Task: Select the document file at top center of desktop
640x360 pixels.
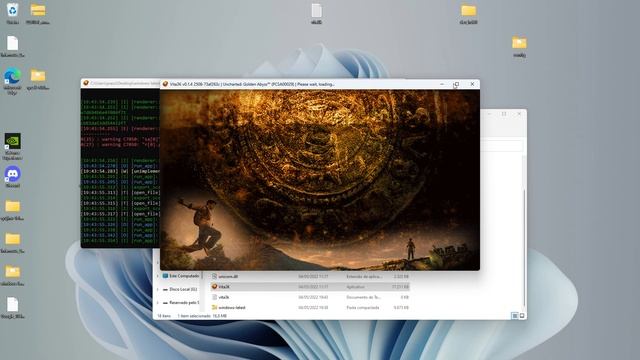Action: tap(316, 10)
